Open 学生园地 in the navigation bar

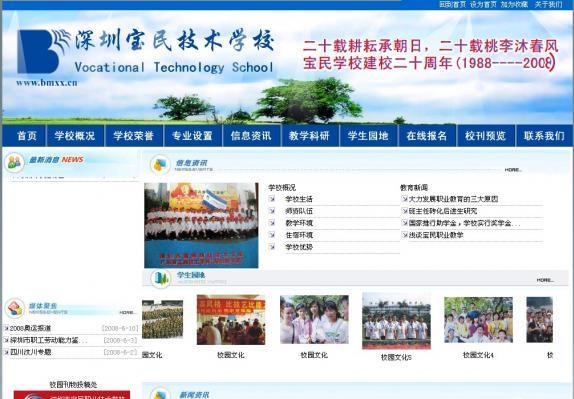click(368, 136)
